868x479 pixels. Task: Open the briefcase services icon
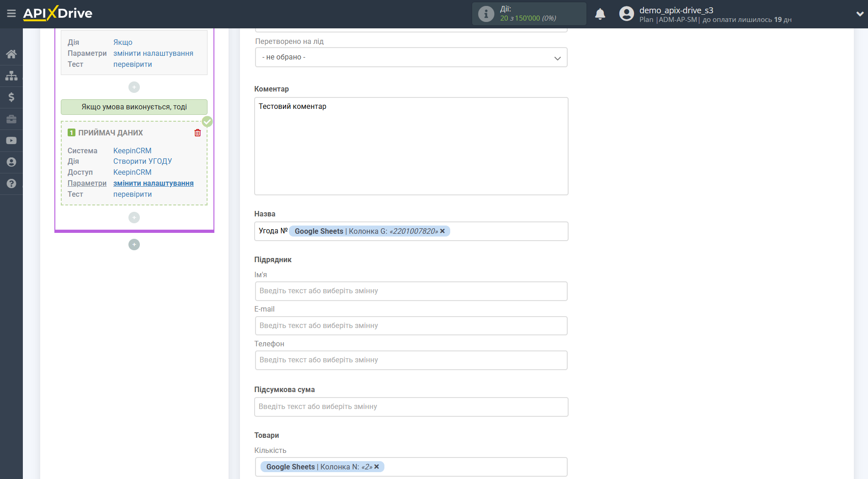click(x=11, y=119)
